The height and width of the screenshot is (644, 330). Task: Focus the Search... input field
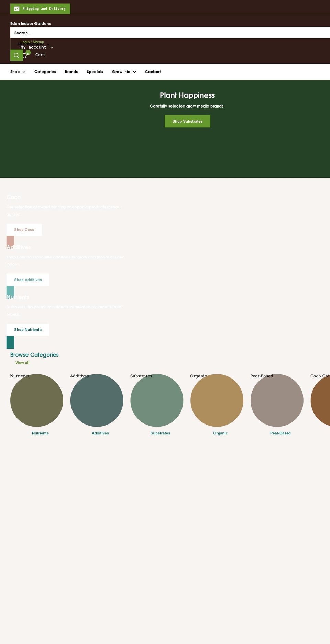click(x=170, y=33)
